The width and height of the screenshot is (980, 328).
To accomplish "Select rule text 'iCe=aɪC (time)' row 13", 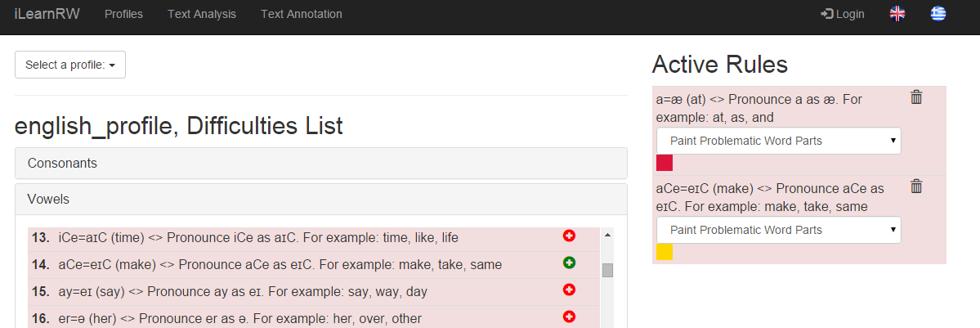I will point(102,238).
